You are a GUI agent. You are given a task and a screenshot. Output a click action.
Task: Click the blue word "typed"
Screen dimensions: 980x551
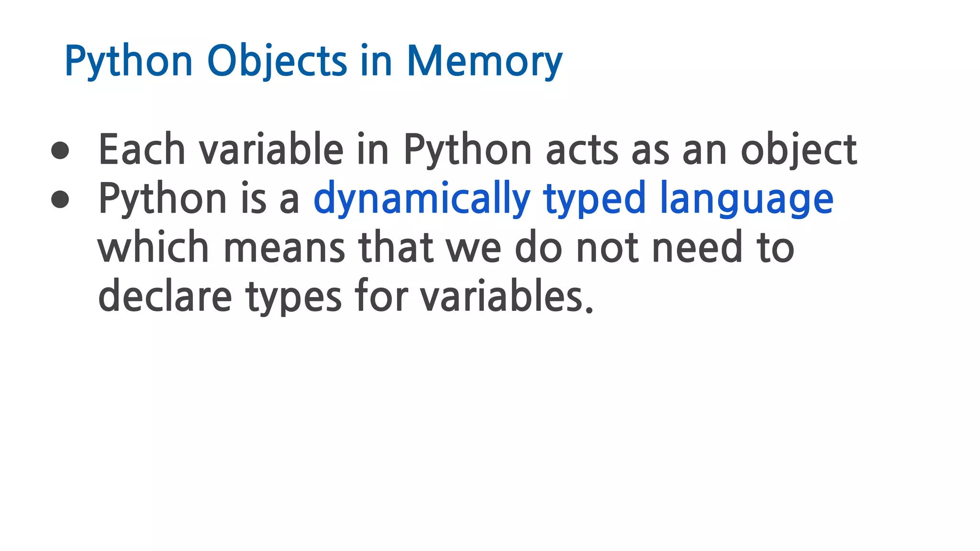click(595, 199)
